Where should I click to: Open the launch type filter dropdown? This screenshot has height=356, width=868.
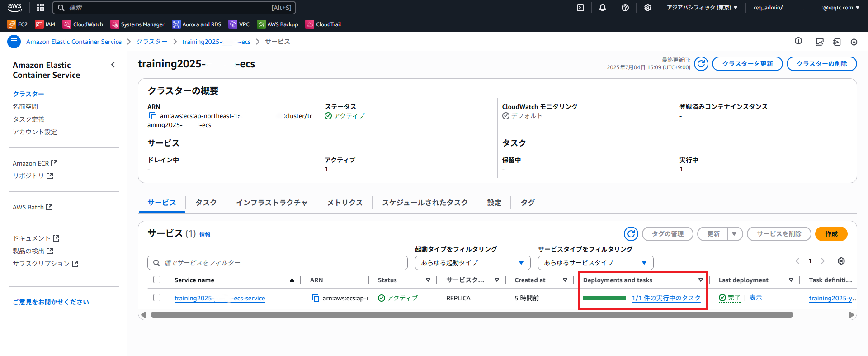click(x=473, y=263)
